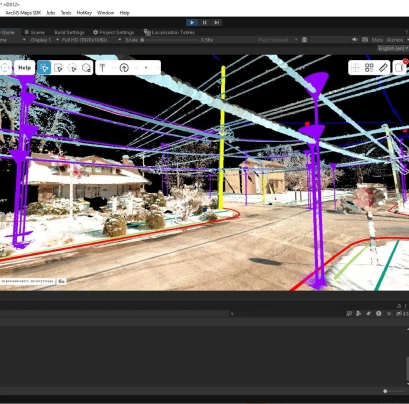Screen dimensions: 409x404
Task: Click the Scale slider handle
Action: 142,40
